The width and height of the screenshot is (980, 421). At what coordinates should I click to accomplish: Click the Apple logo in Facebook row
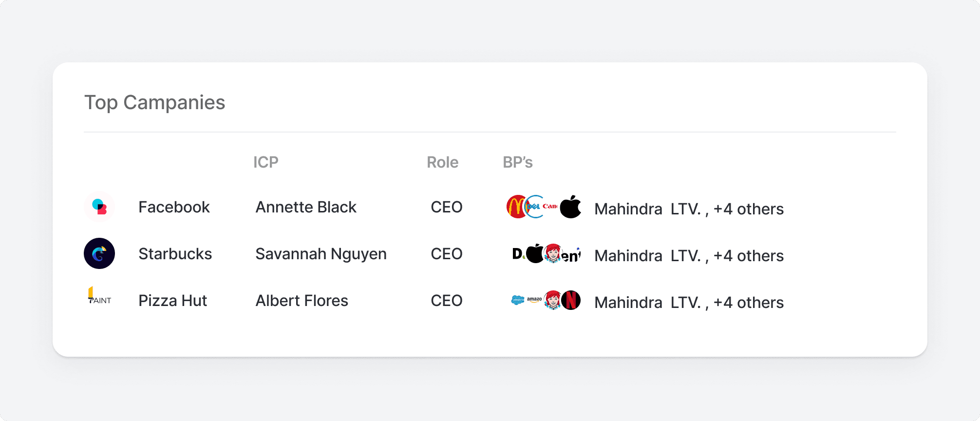(570, 207)
